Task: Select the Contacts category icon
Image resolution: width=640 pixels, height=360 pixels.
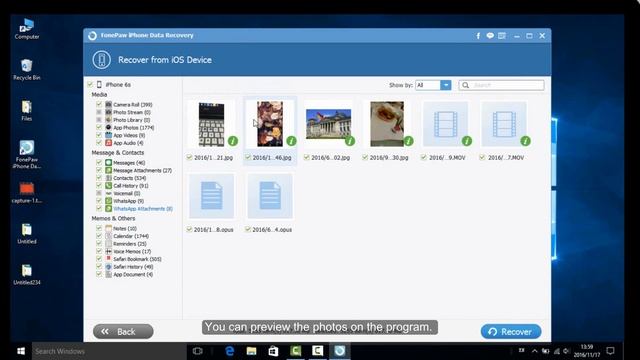Action: click(109, 178)
